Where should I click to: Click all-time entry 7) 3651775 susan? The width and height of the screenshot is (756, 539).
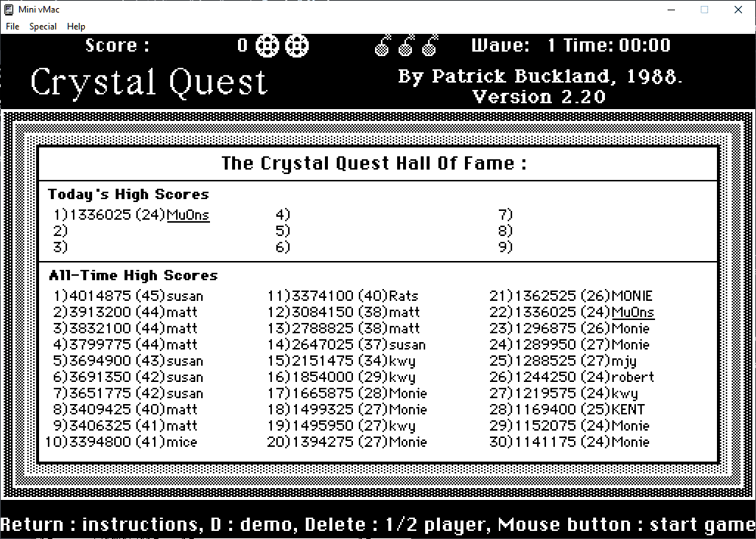tap(128, 393)
